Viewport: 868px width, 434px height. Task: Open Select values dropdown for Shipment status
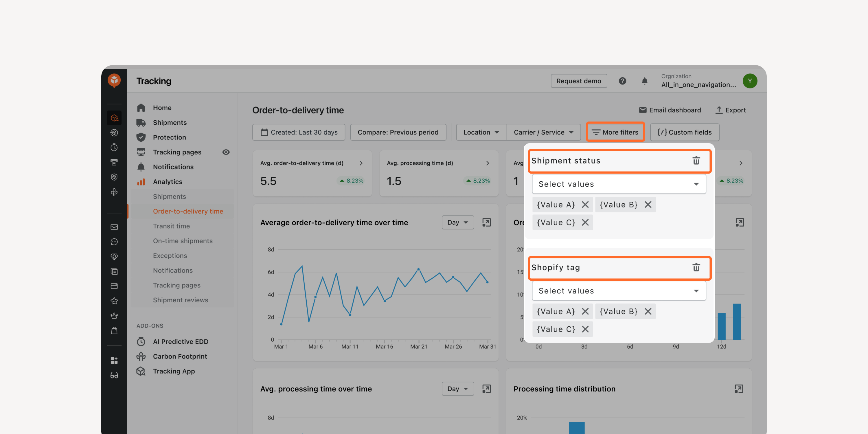click(619, 184)
